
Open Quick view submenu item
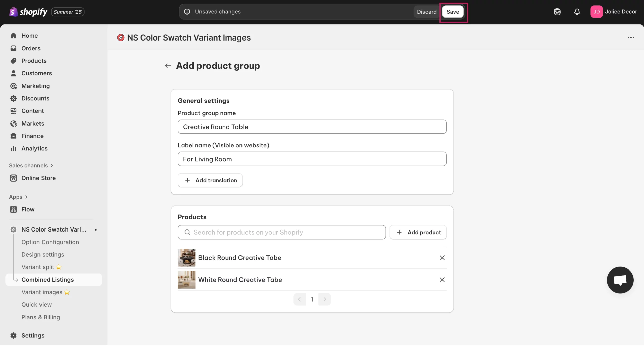[36, 305]
